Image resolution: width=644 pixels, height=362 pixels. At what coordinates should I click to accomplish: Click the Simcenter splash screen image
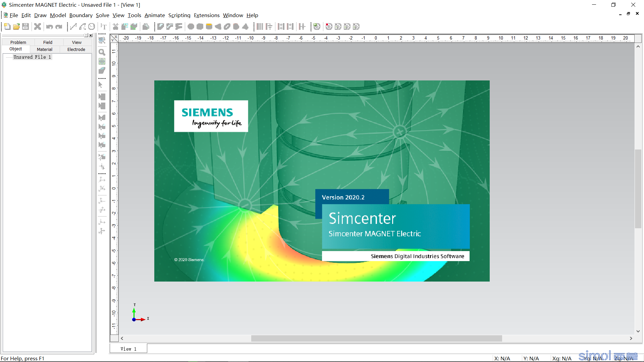[322, 181]
